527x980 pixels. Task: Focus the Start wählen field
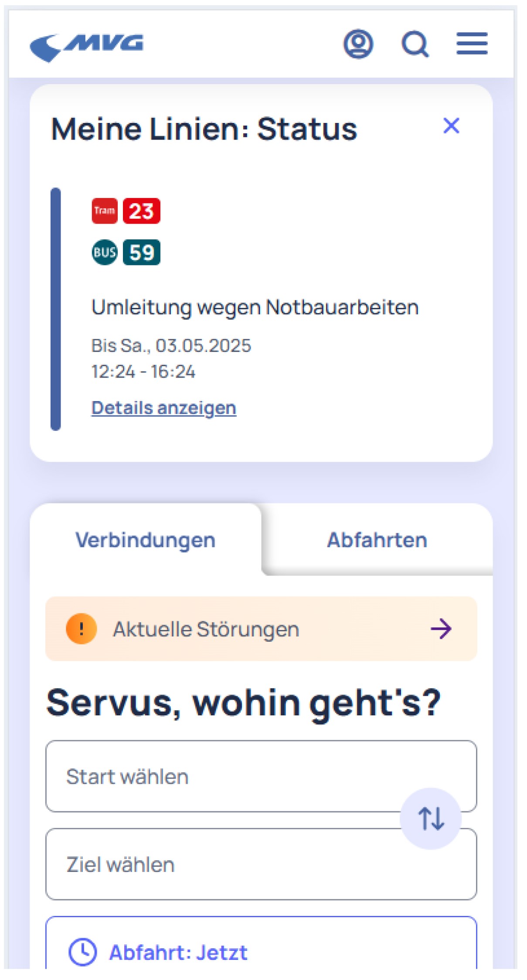[x=261, y=776]
